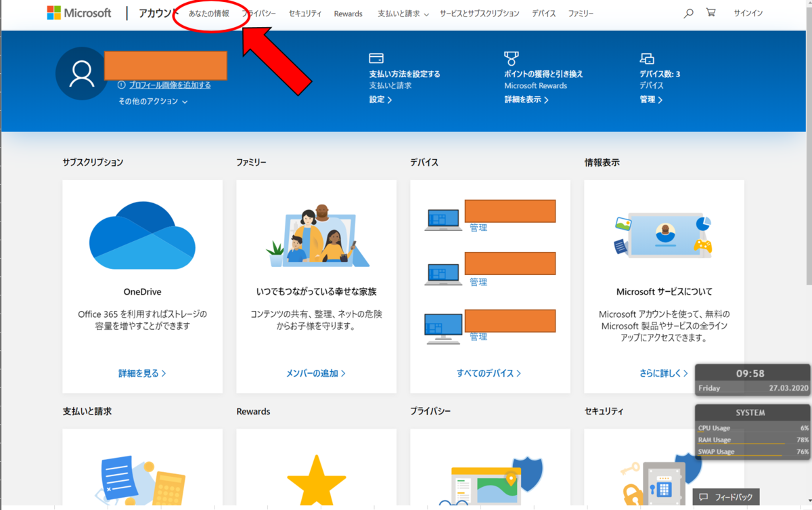Click the Rewards trophy icon
The height and width of the screenshot is (510, 812).
coord(512,58)
